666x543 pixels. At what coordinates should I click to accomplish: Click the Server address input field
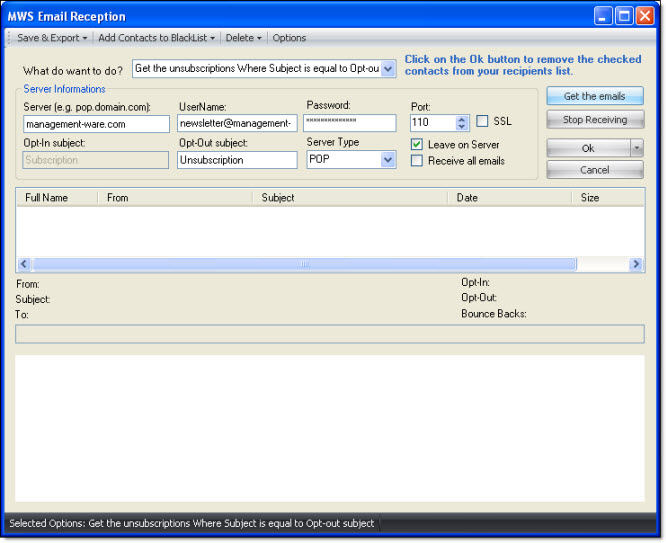coord(96,124)
